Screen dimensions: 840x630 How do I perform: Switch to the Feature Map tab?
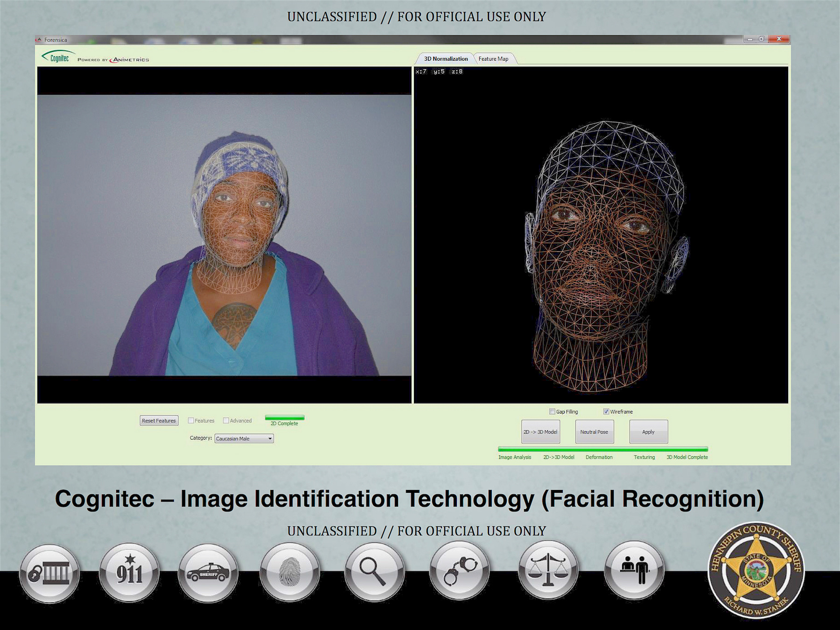pos(493,59)
